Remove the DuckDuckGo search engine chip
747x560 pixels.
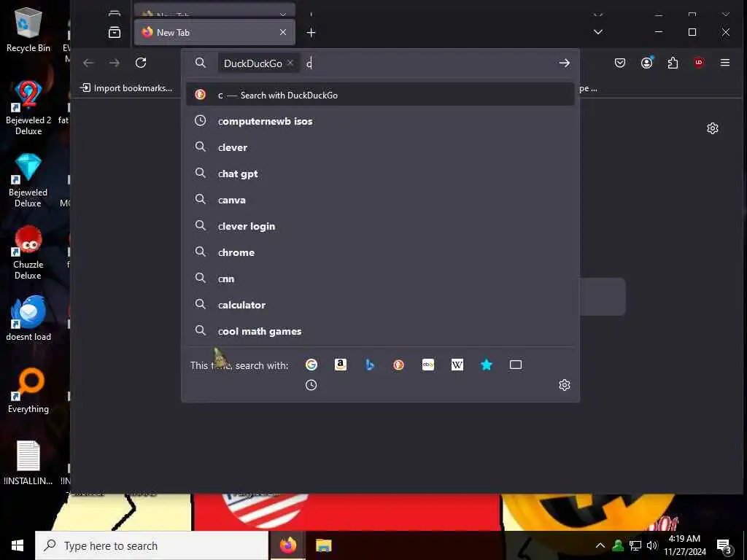[290, 63]
